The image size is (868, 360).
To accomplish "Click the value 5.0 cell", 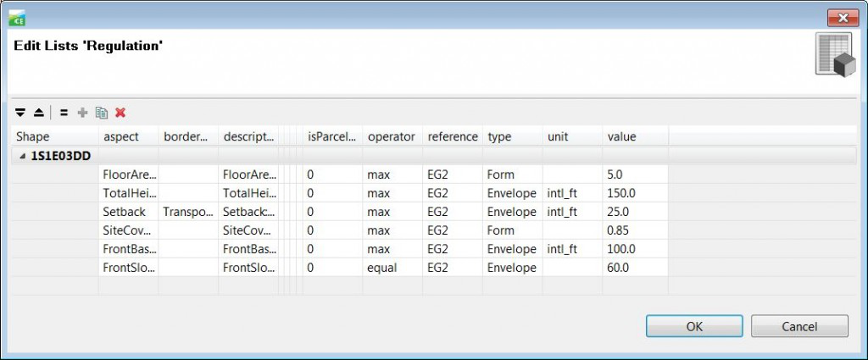I will (x=635, y=174).
